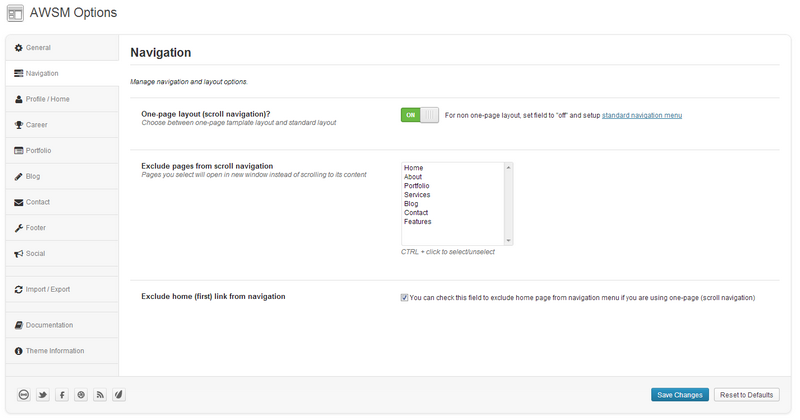
Task: Open the General settings tab
Action: [38, 47]
